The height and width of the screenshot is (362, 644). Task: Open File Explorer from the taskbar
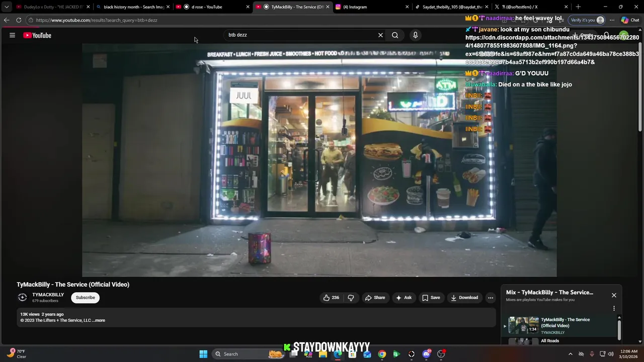point(323,354)
